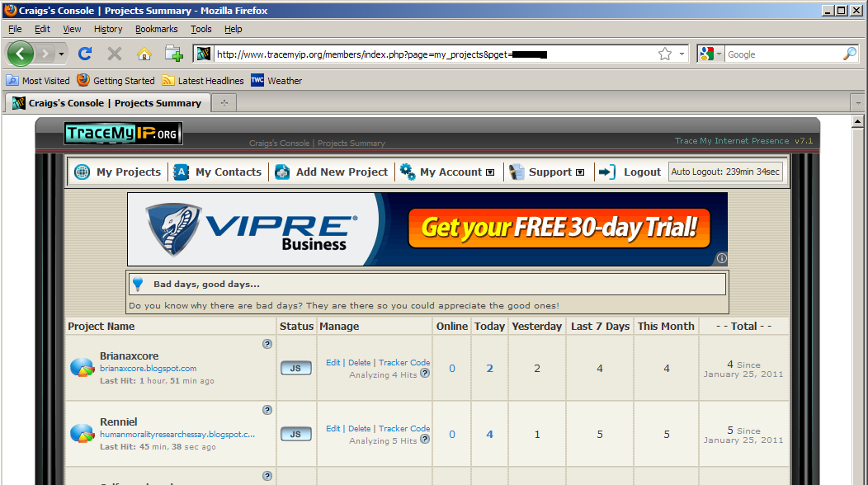The image size is (868, 485).
Task: Click the search magnifier icon
Action: (x=849, y=54)
